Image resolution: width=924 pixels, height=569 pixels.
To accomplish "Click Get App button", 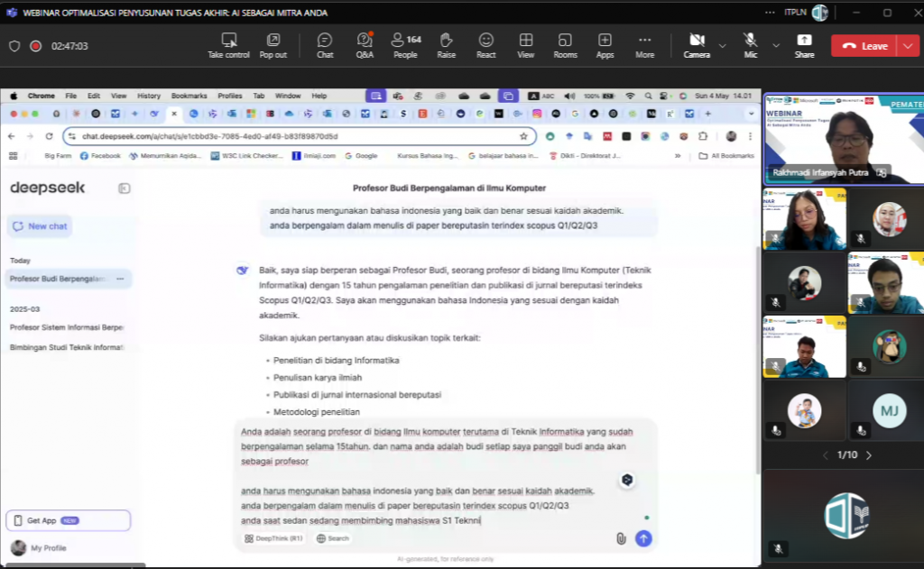I will [x=69, y=520].
